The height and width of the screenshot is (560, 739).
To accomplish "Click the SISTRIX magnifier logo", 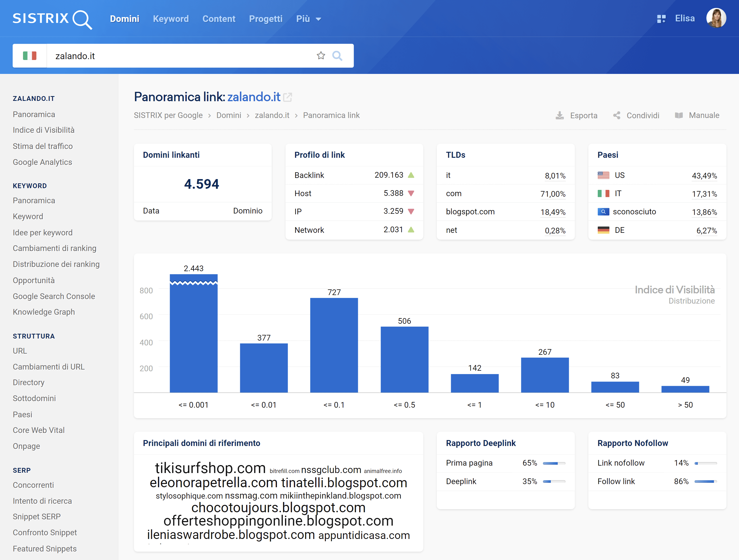I will 53,19.
